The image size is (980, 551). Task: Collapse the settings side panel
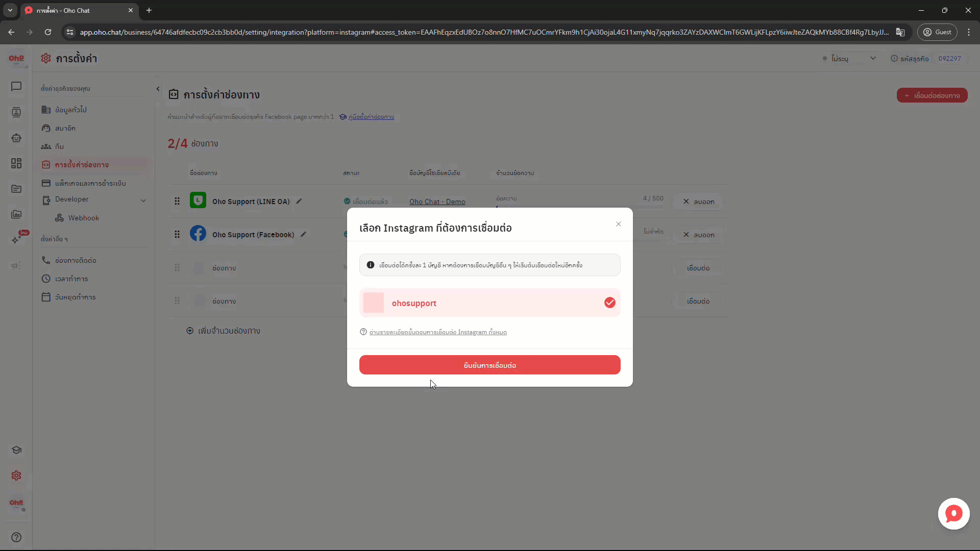click(x=158, y=89)
